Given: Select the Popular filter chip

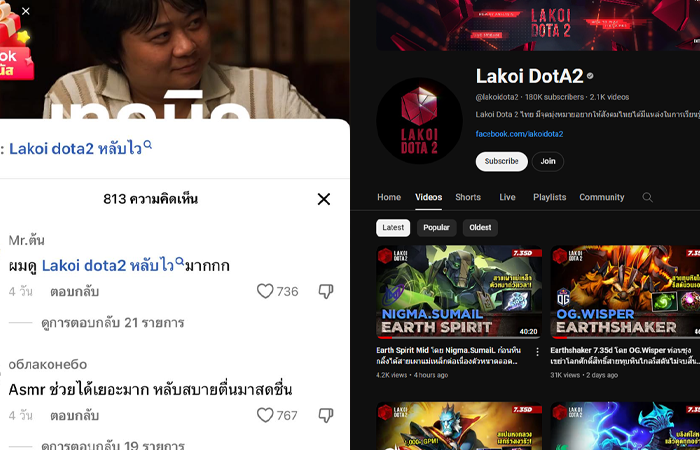Looking at the screenshot, I should click(x=436, y=228).
